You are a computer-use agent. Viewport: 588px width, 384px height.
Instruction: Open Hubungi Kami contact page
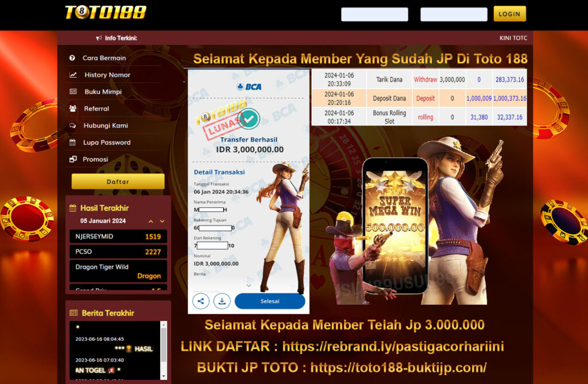[x=106, y=125]
